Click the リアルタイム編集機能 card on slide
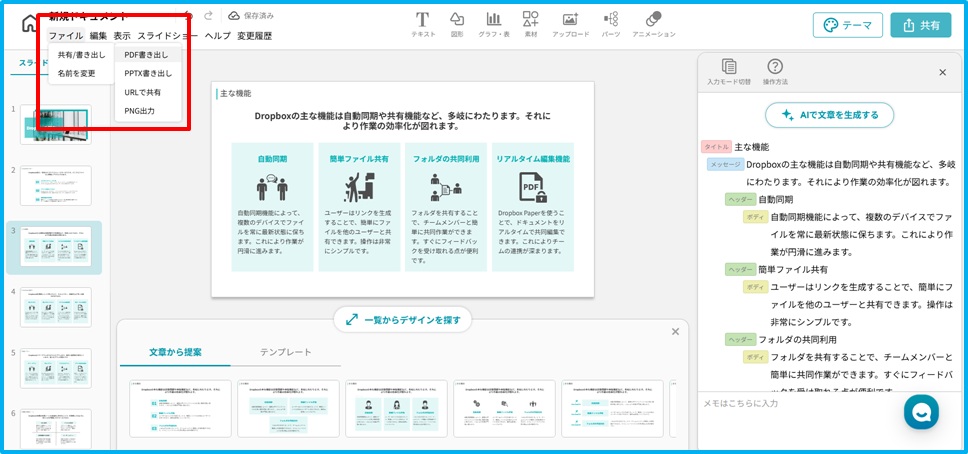 coord(533,207)
